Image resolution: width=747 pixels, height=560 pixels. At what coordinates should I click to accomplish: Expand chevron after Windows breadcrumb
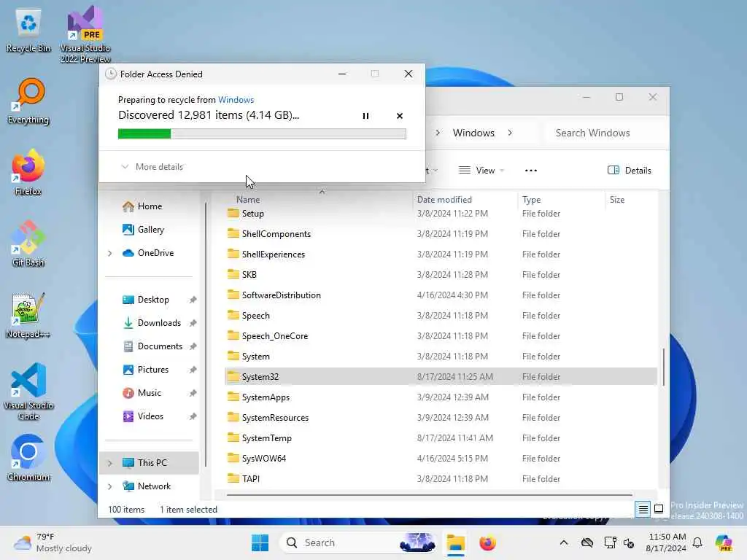tap(510, 133)
